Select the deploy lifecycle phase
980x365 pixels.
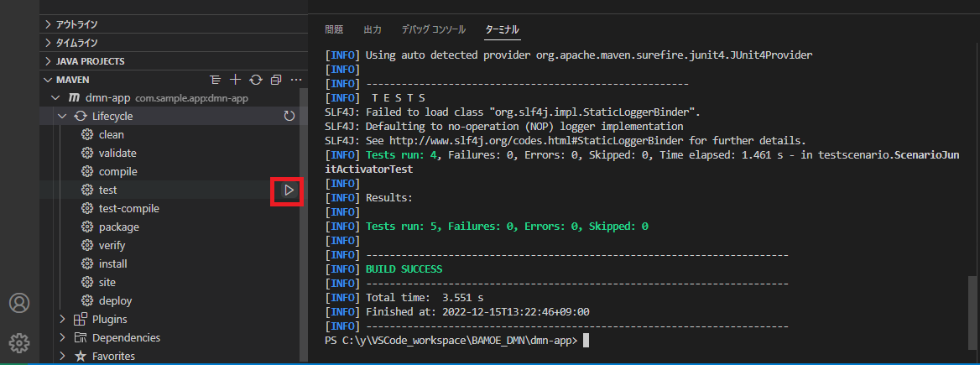coord(115,300)
